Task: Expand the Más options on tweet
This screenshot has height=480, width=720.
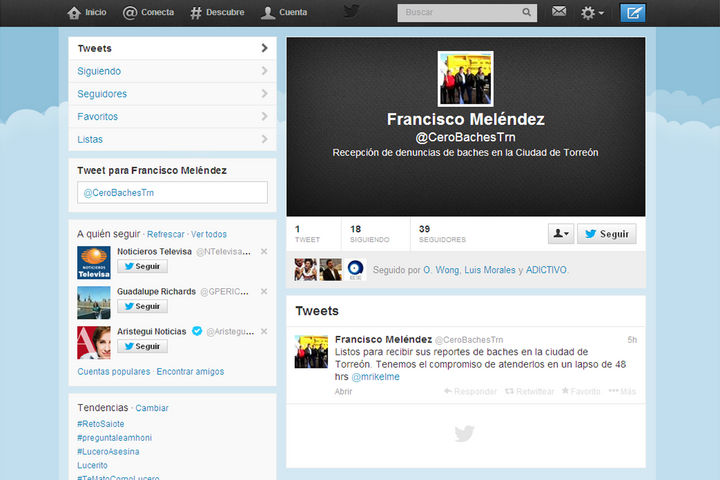Action: (614, 391)
